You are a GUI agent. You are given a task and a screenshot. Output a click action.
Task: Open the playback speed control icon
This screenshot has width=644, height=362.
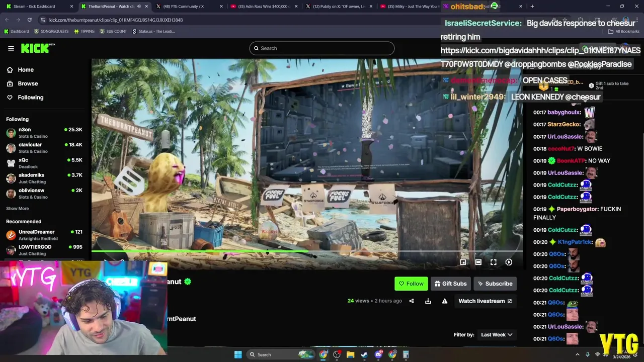(x=509, y=262)
